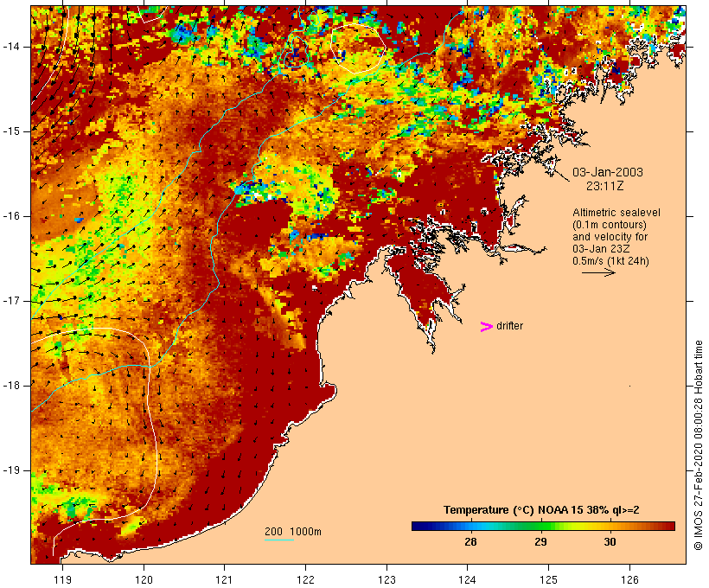Image resolution: width=709 pixels, height=588 pixels.
Task: Click the 0.5m/s velocity scale arrow
Action: point(598,272)
